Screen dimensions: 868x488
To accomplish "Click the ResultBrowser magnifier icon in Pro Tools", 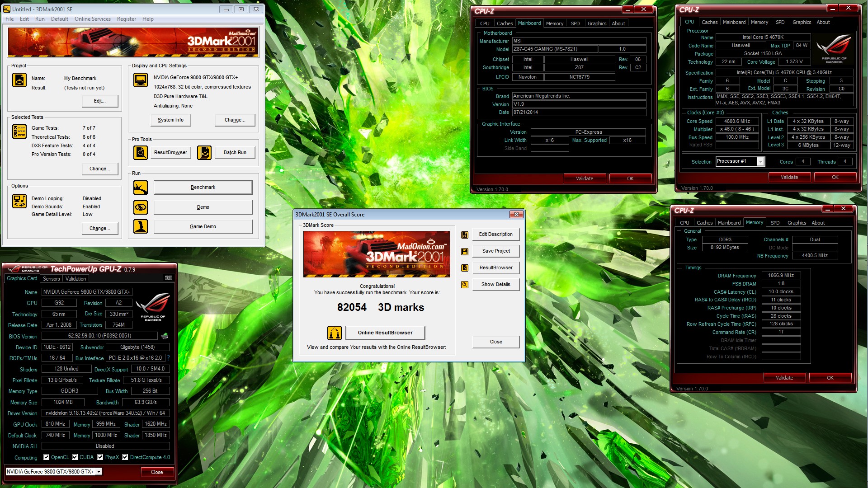I will (x=141, y=153).
